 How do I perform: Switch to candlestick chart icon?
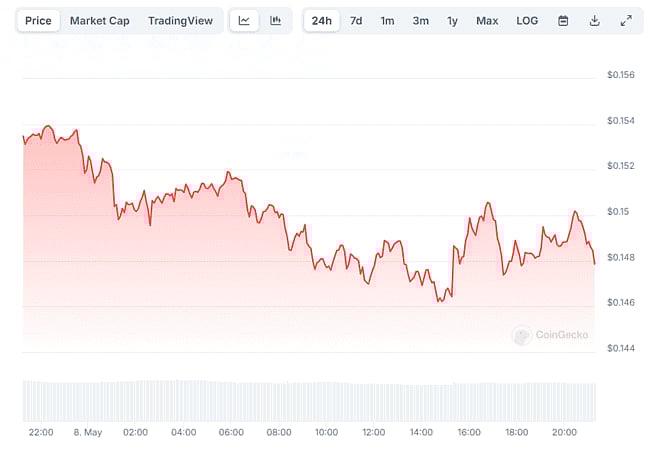tap(275, 21)
